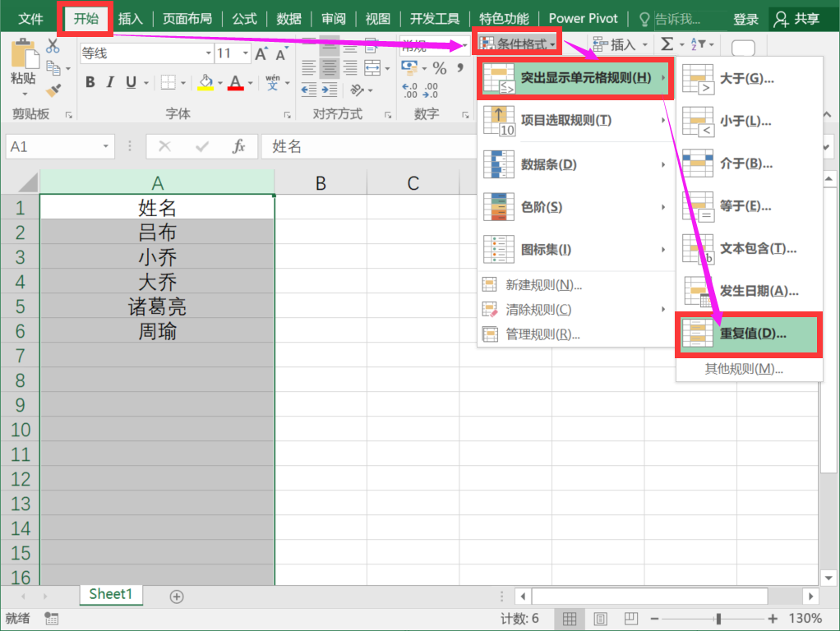
Task: Click the macro record icon in status bar
Action: pos(52,619)
